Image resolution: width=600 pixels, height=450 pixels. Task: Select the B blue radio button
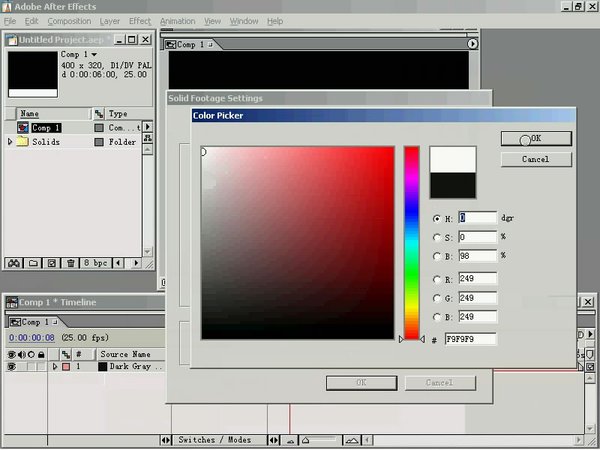[x=437, y=316]
